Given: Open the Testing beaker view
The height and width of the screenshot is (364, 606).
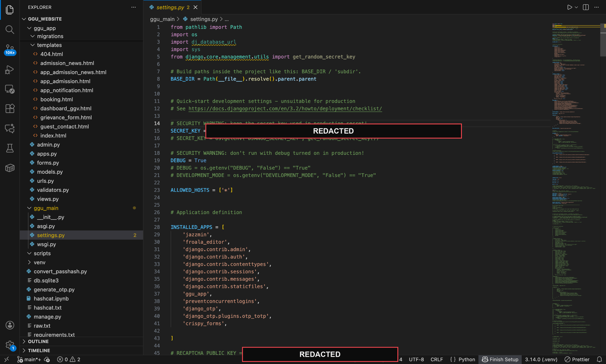Looking at the screenshot, I should point(10,148).
